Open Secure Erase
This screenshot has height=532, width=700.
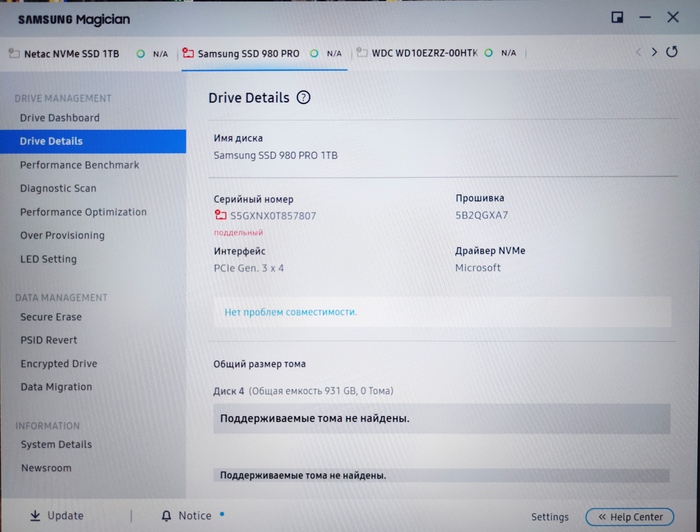51,317
